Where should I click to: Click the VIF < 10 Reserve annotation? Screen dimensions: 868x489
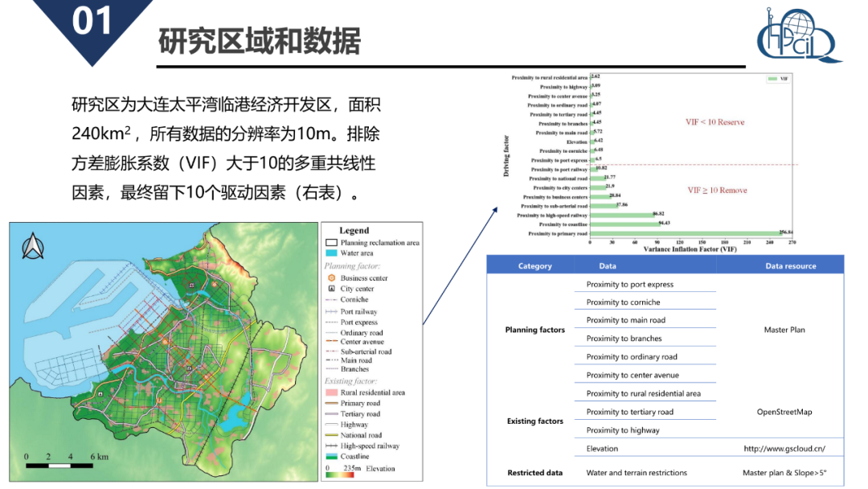(x=714, y=121)
